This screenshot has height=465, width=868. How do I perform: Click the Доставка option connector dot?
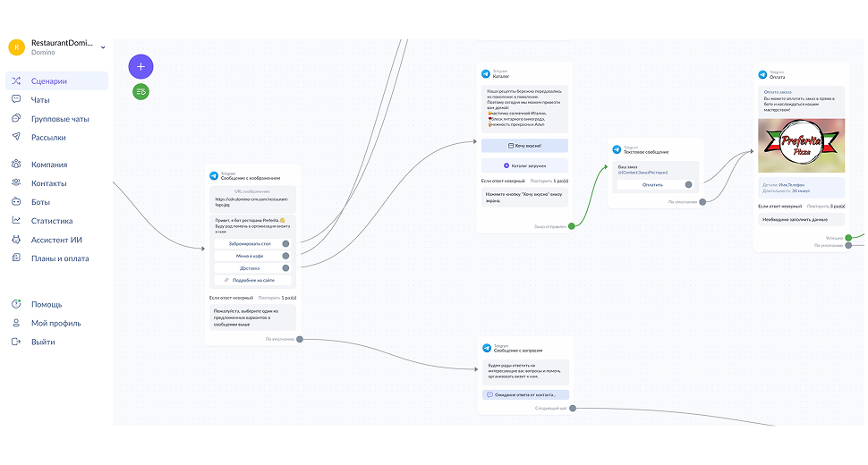coord(285,267)
